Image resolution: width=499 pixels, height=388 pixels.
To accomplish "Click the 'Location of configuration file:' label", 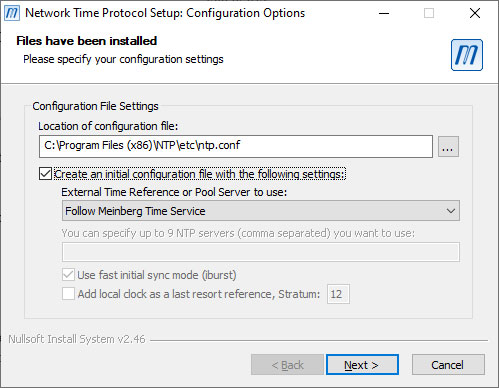I will click(108, 126).
